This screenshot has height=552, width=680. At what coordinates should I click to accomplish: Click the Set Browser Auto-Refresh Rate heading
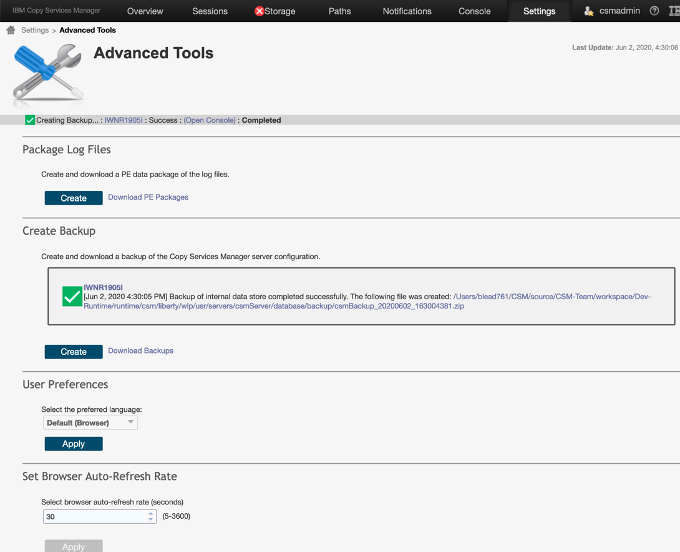coord(99,476)
